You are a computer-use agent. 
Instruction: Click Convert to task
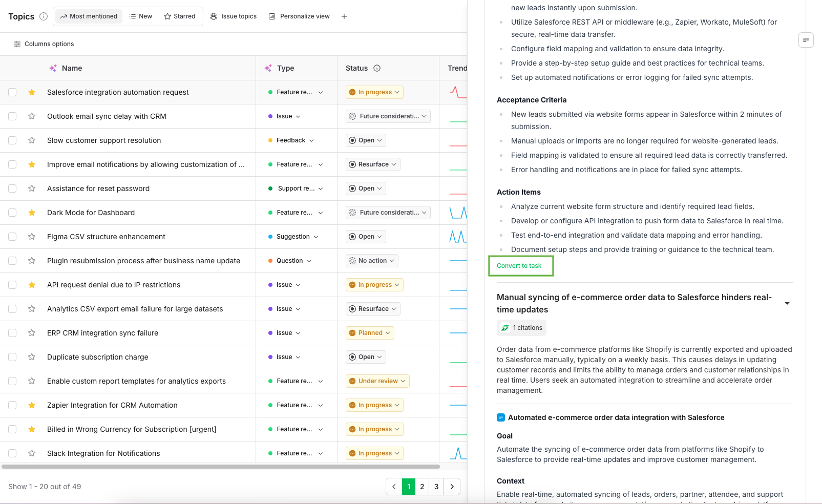click(519, 266)
